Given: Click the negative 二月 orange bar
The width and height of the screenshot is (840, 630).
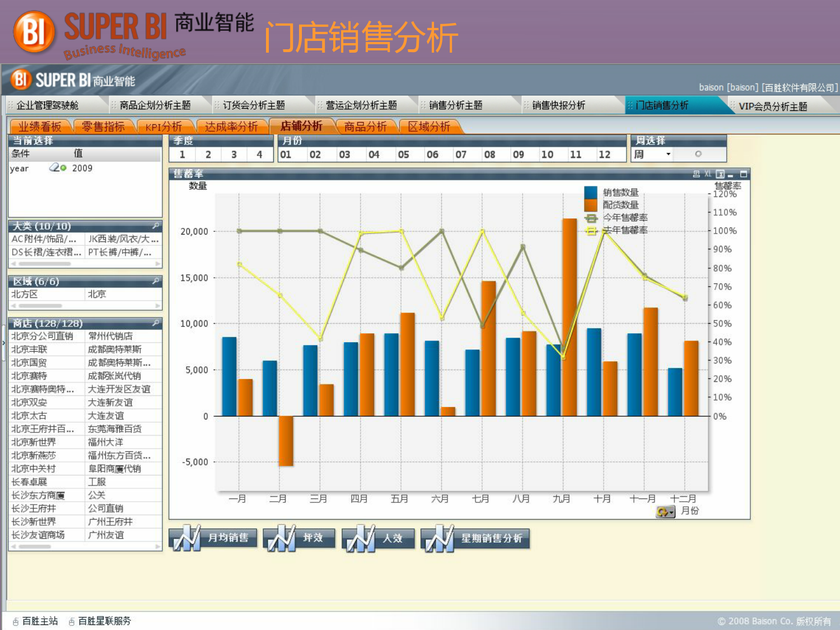Looking at the screenshot, I should point(286,441).
